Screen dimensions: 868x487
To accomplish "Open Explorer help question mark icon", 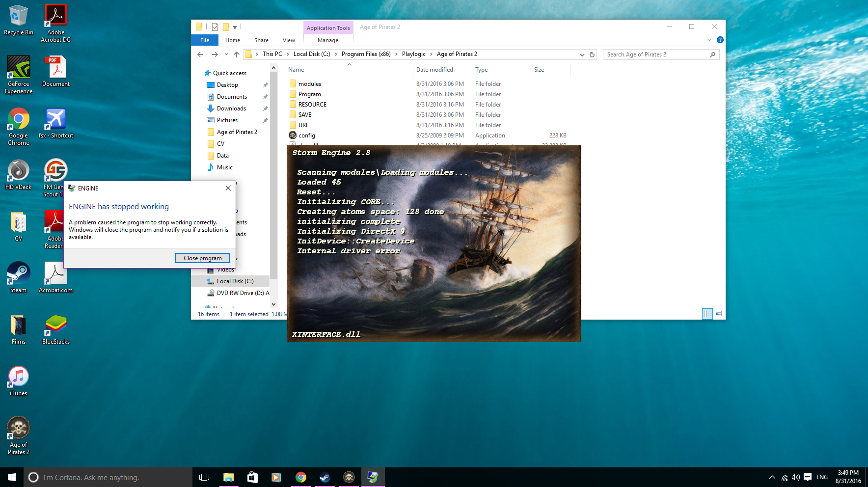I will [x=720, y=40].
